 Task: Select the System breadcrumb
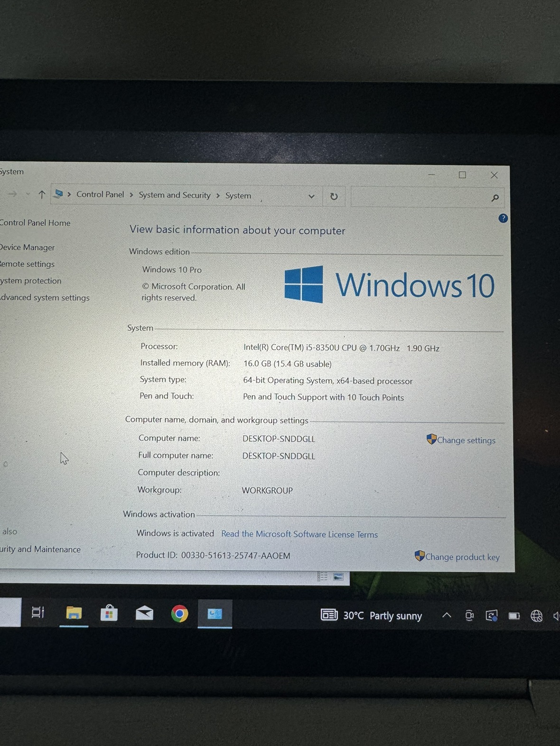tap(238, 196)
